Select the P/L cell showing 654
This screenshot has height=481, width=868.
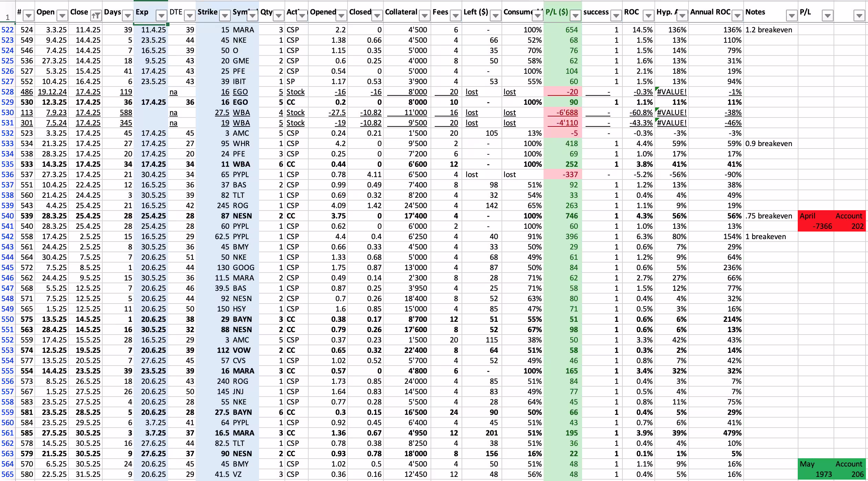click(x=563, y=30)
